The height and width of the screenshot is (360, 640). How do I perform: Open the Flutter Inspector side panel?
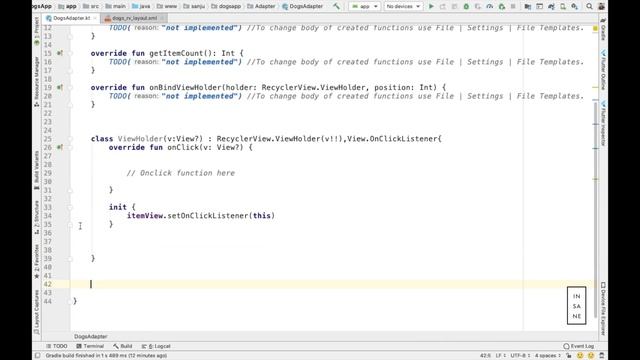point(603,124)
